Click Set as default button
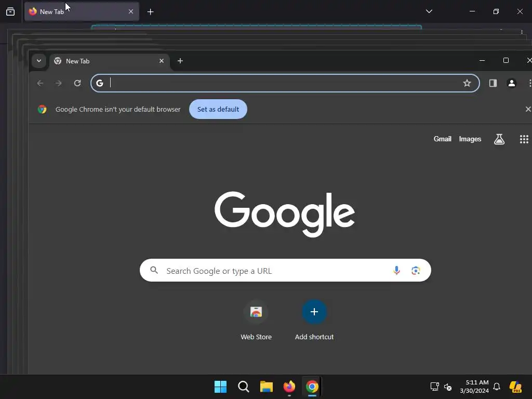The height and width of the screenshot is (399, 532). tap(218, 109)
